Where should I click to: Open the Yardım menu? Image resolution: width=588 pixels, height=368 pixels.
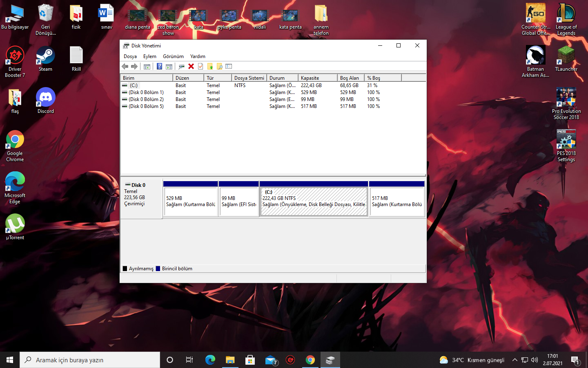[198, 56]
